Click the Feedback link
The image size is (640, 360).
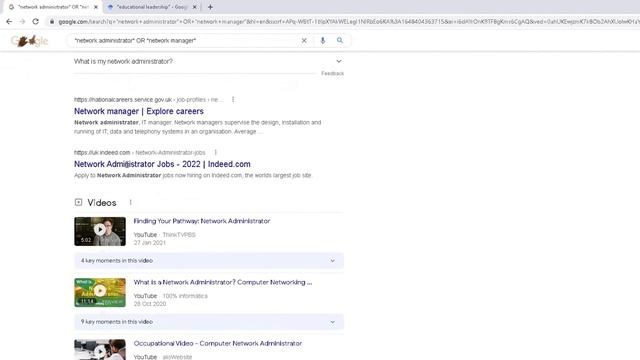332,73
